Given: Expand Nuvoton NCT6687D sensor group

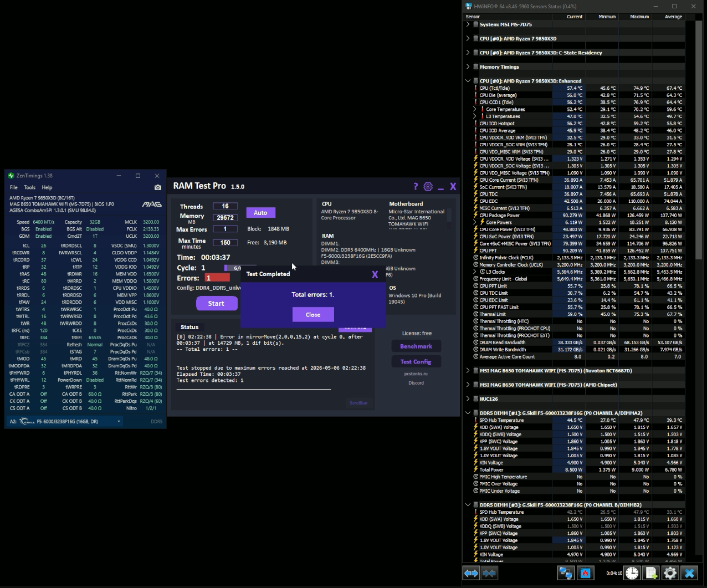Looking at the screenshot, I should tap(468, 371).
